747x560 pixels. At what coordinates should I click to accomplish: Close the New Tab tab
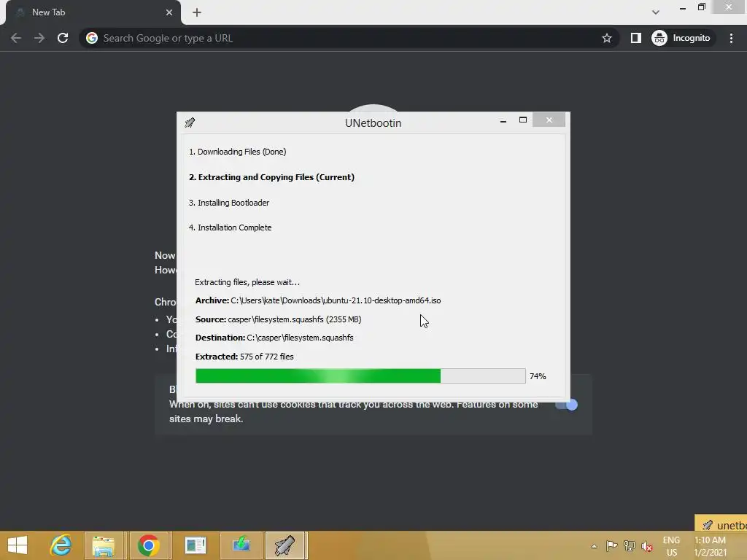[x=169, y=12]
